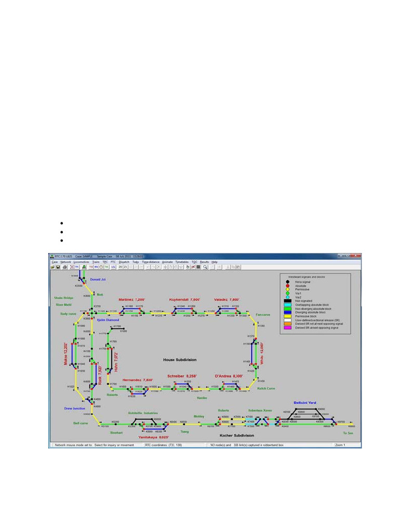Image resolution: width=399 pixels, height=532 pixels.
Task: Click the green TIC toolbar icon
Action: [106, 267]
